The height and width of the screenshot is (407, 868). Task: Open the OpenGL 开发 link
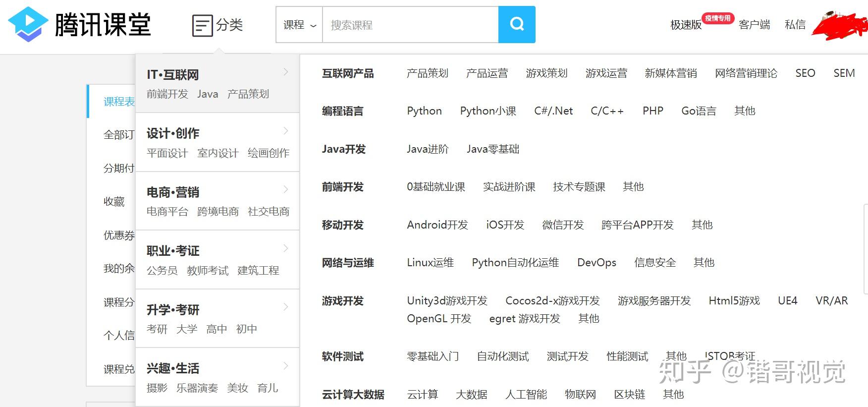point(439,319)
